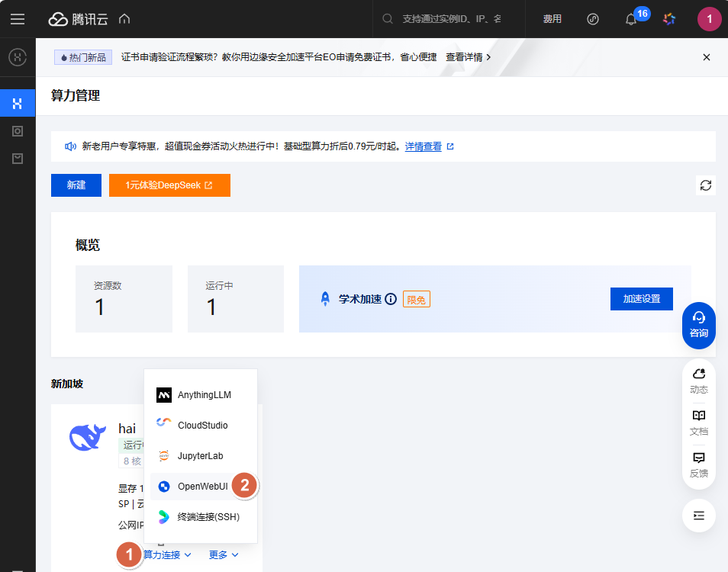Open 反馈 feedback from floating panel
728x572 pixels.
click(x=699, y=464)
